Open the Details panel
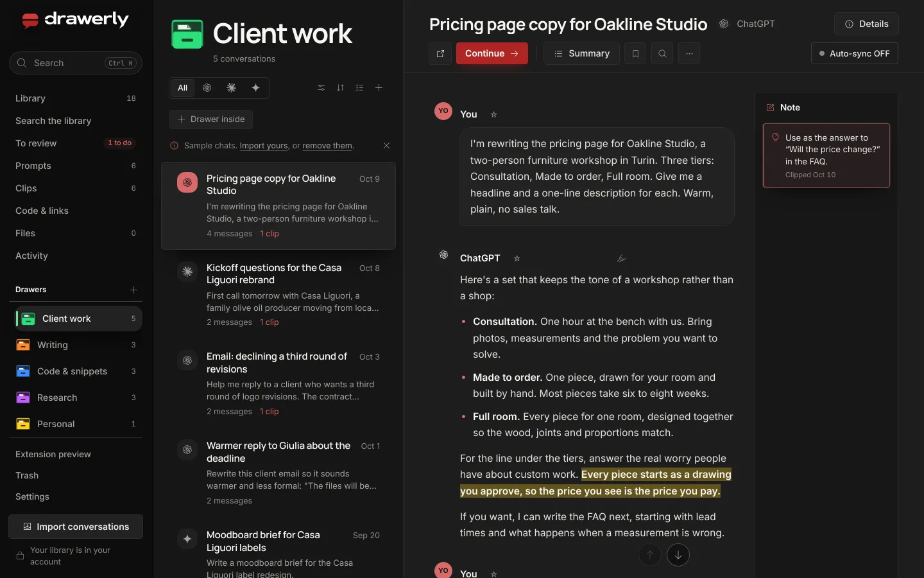 866,24
